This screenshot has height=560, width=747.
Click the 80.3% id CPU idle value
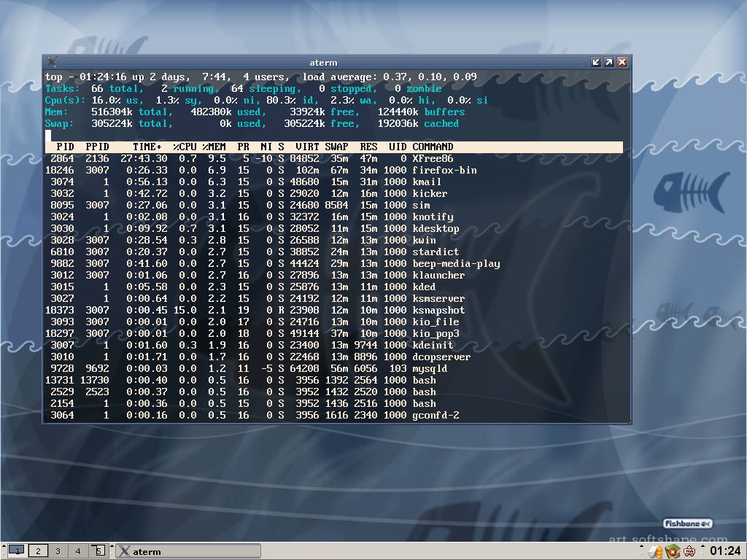pyautogui.click(x=290, y=101)
